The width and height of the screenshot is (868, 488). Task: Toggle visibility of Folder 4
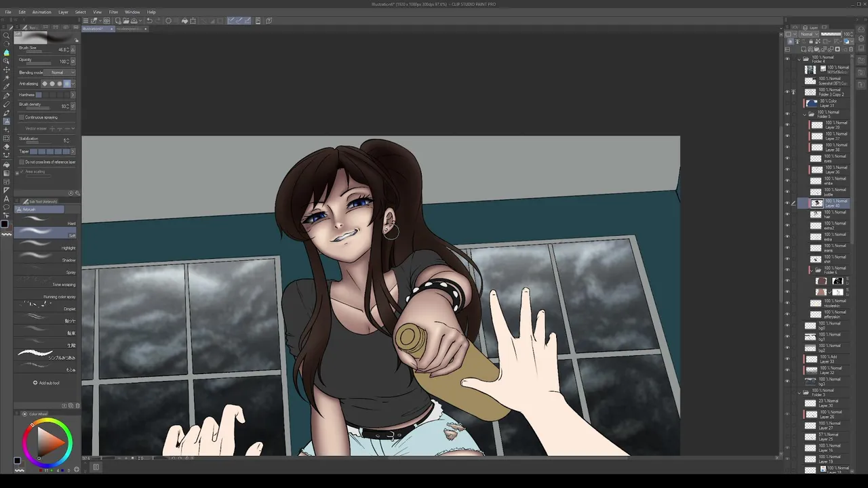click(x=787, y=59)
